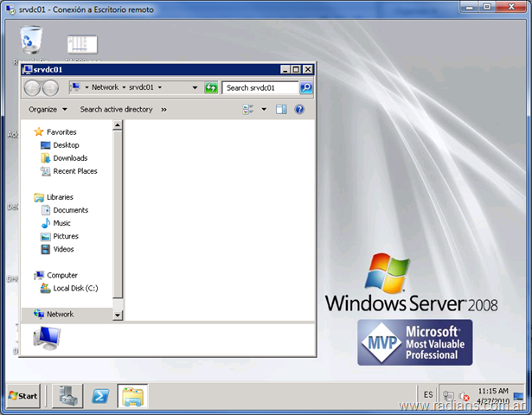Select Local Disk (C:) in navigation pane

(x=74, y=288)
